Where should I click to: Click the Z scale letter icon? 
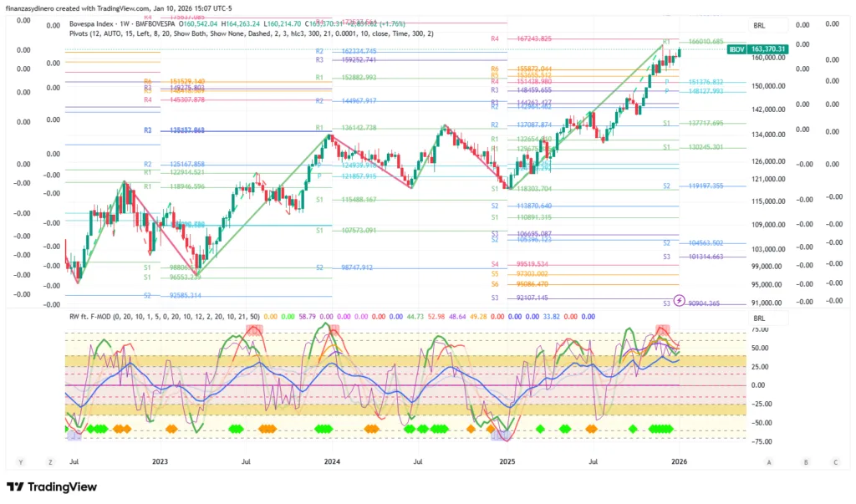51,461
